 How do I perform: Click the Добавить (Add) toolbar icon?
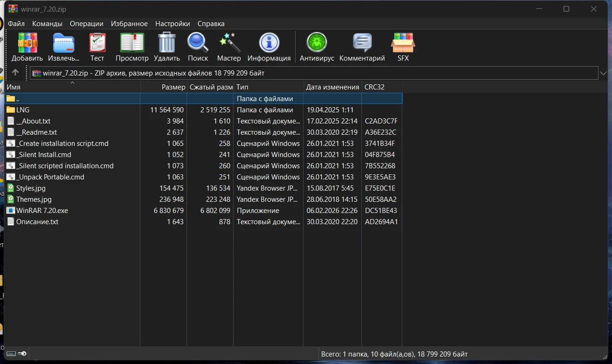27,43
